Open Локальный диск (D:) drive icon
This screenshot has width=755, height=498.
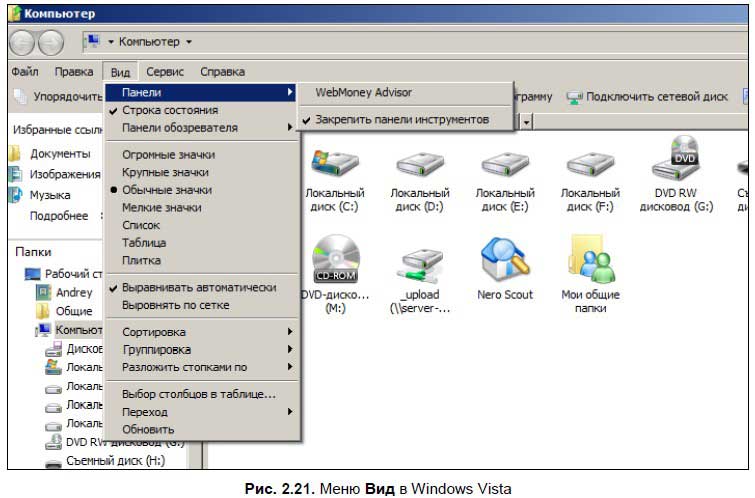420,165
